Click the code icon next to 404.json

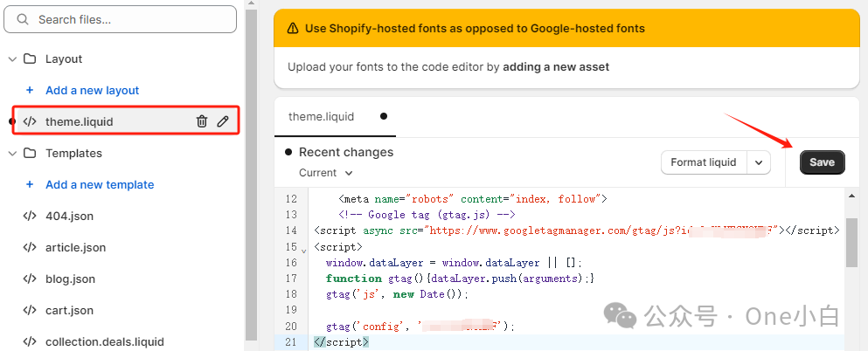tap(30, 217)
